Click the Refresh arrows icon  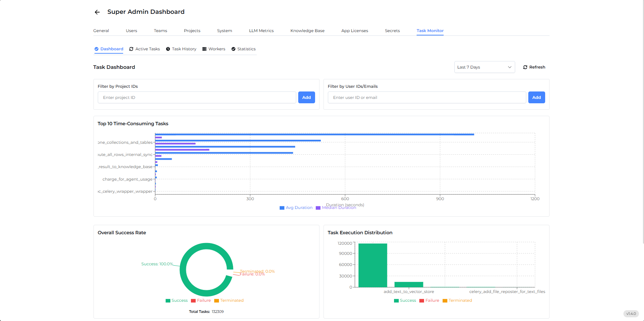coord(525,67)
